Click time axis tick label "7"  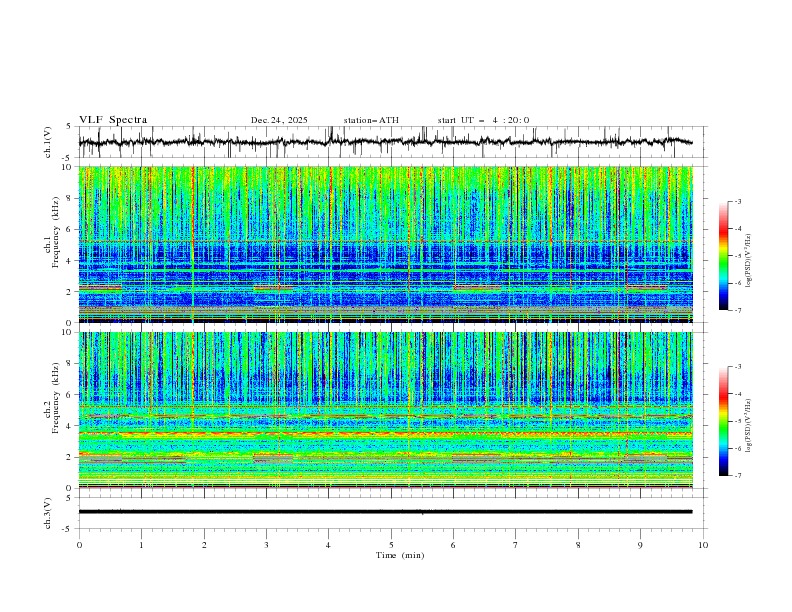(516, 545)
